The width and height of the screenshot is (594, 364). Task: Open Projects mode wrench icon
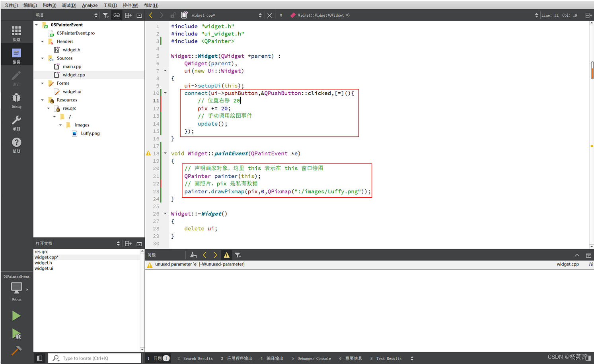(x=16, y=123)
